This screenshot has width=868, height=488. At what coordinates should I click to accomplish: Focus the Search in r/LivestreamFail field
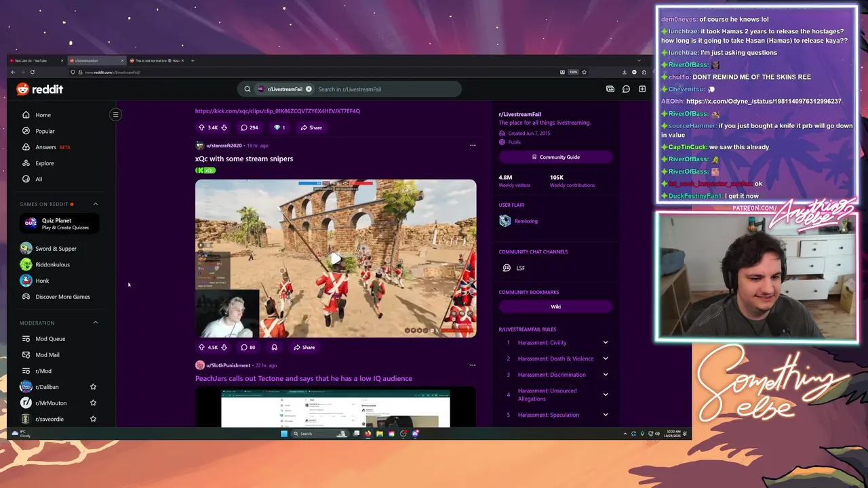387,89
